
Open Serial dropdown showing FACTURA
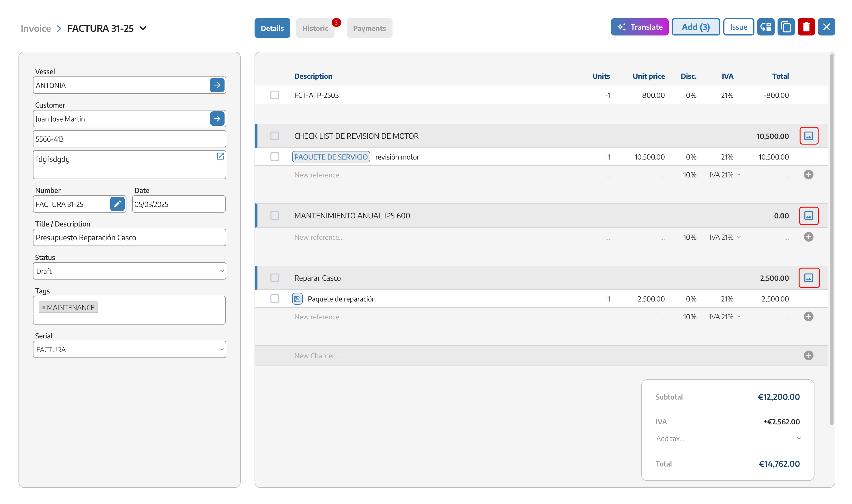point(129,349)
